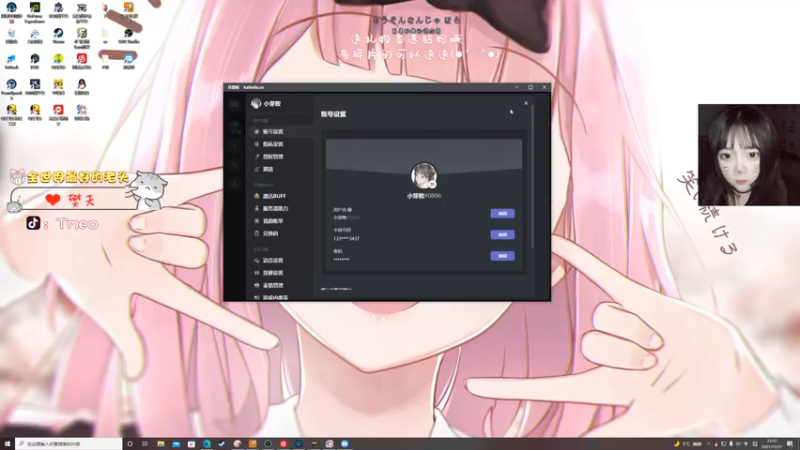Click the username with #0806 under avatar
800x450 pixels.
423,196
